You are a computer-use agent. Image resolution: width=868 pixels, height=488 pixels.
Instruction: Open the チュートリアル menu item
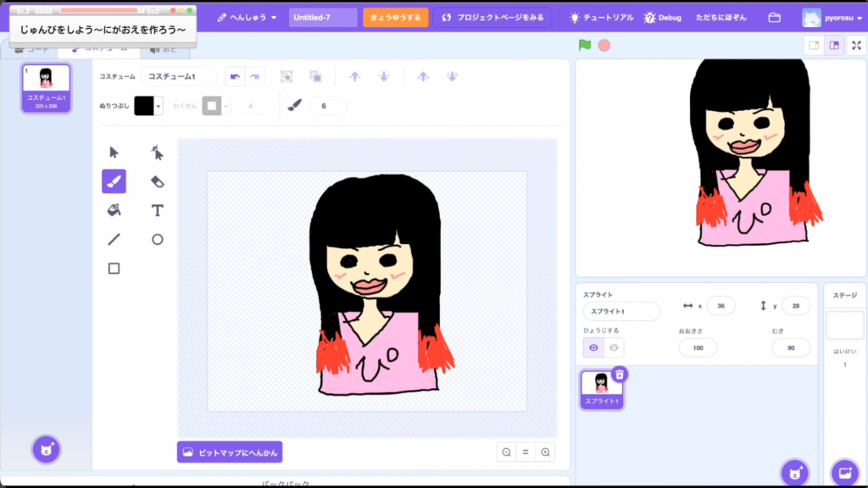[601, 18]
